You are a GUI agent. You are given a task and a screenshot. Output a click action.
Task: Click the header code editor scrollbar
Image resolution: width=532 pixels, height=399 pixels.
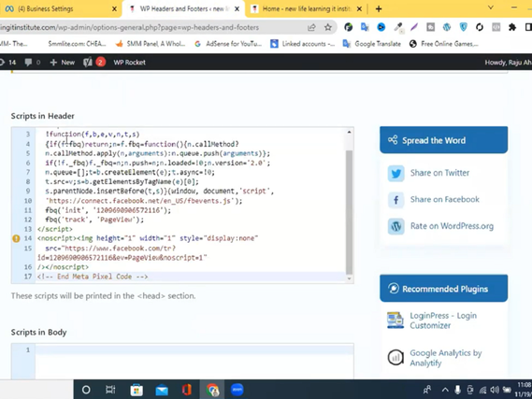349,212
